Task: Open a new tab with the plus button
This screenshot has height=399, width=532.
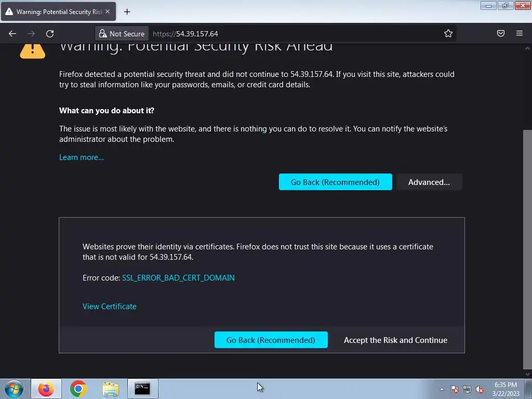Action: tap(127, 12)
